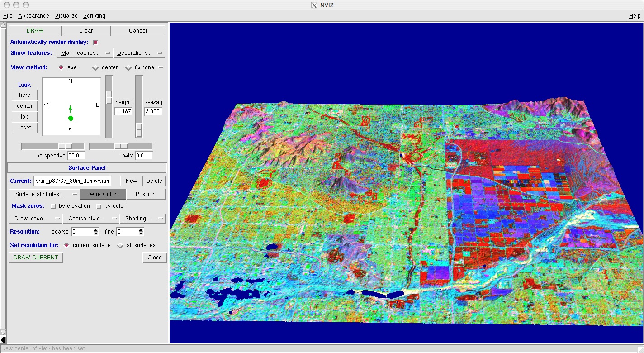This screenshot has width=644, height=353.
Task: Open the Main features dropdown
Action: coord(85,53)
